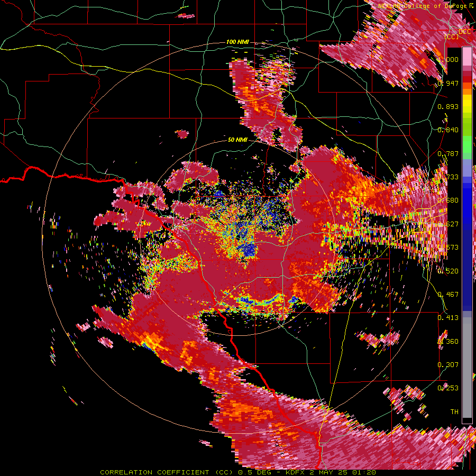
Task: Click the 0.840 scale value
Action: 448,130
